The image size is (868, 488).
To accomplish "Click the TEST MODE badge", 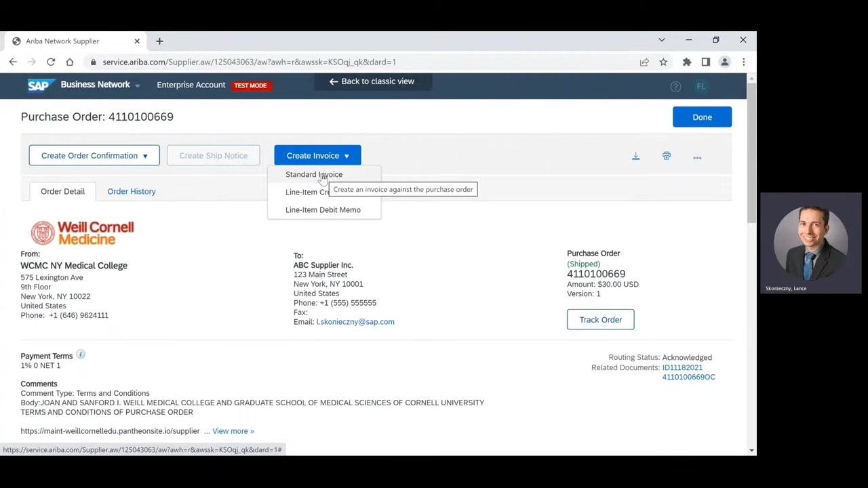I will click(250, 85).
